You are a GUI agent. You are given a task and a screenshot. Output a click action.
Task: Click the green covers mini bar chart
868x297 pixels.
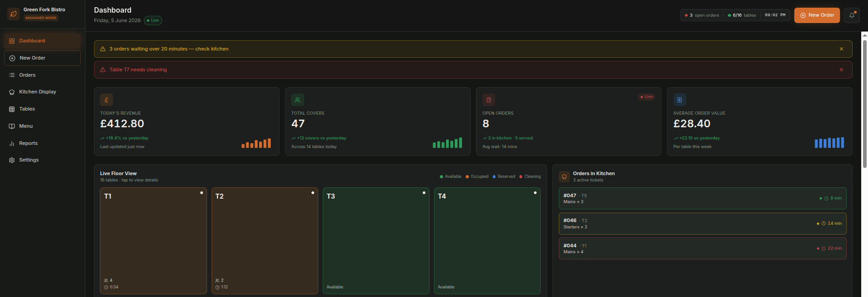[448, 143]
